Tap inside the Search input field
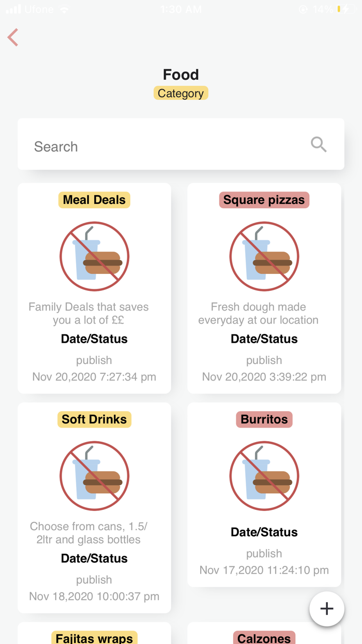The width and height of the screenshot is (362, 644). coord(103,147)
